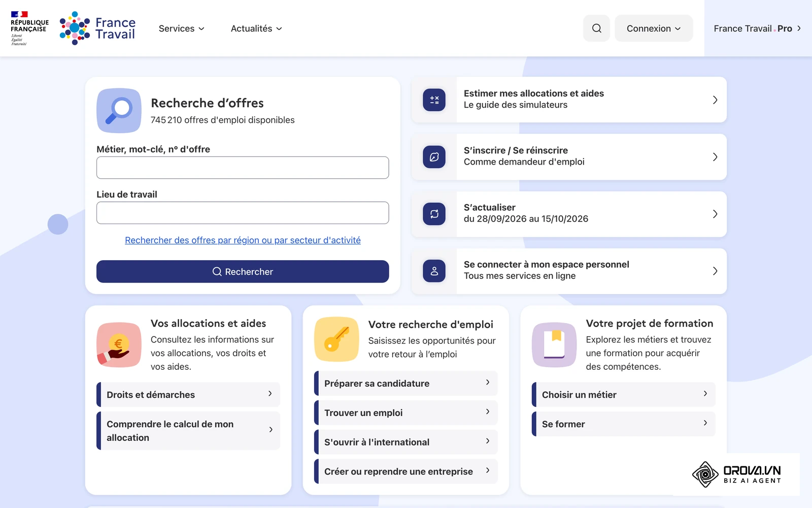Click the S'inscrire registration icon
This screenshot has height=508, width=812.
[434, 157]
